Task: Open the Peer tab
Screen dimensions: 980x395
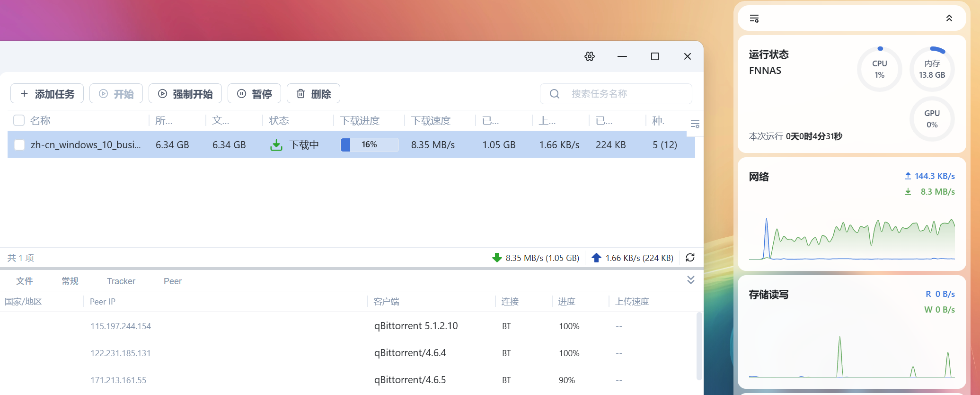Action: coord(172,281)
